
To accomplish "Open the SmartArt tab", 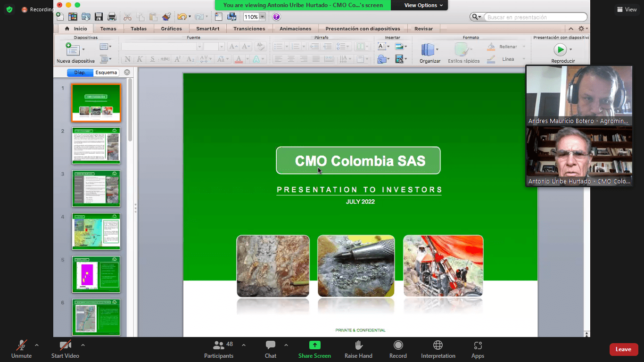I will tap(207, 29).
